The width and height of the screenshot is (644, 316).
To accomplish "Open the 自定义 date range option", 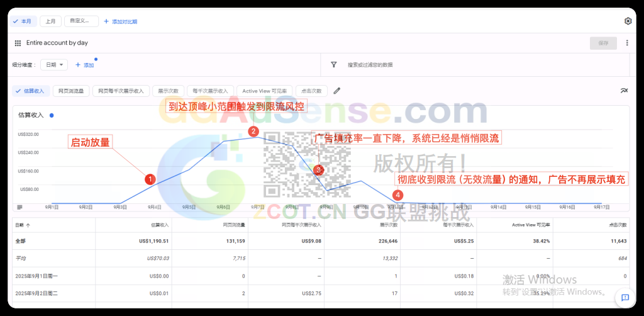I will tap(81, 21).
